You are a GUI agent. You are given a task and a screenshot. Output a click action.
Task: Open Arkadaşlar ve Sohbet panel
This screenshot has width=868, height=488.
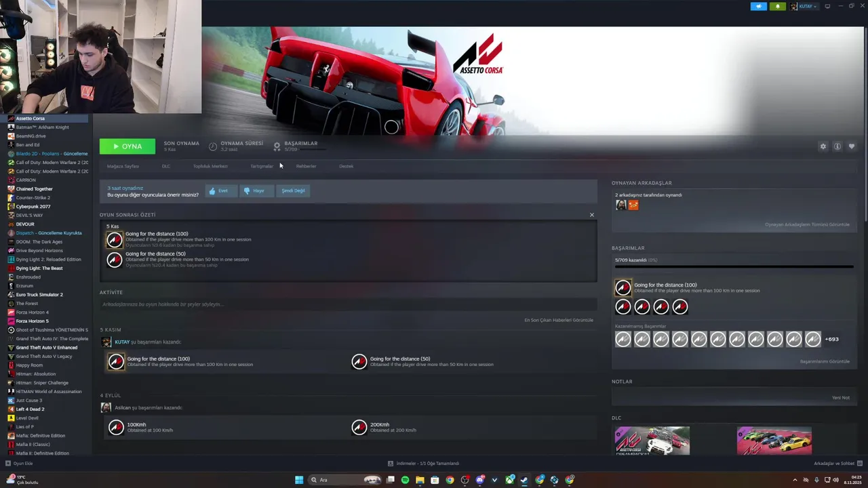click(837, 464)
